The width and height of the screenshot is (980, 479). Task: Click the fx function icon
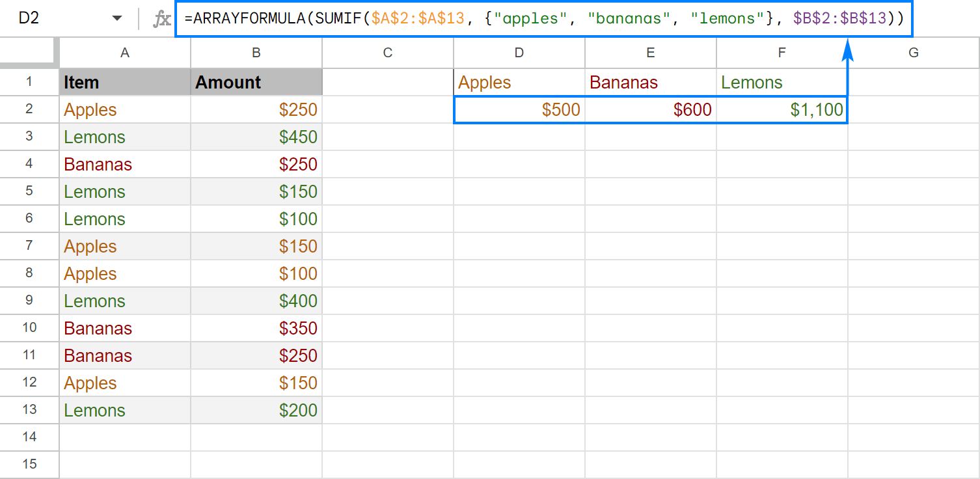tap(161, 19)
